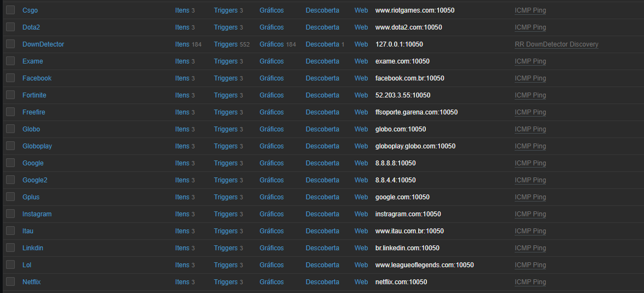Viewport: 644px width, 293px height.
Task: Open the Globoplay host
Action: coord(37,146)
